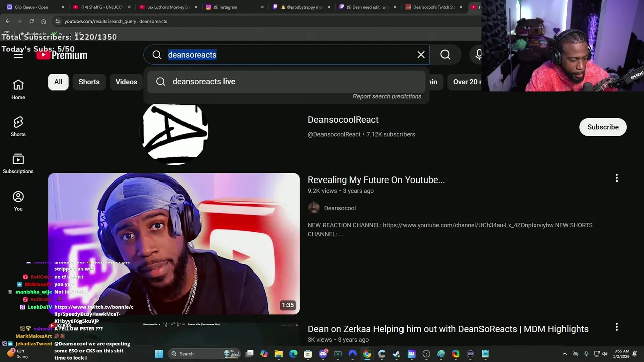Close the Instagram tab
Viewport: 644px width, 362px height.
tap(263, 7)
